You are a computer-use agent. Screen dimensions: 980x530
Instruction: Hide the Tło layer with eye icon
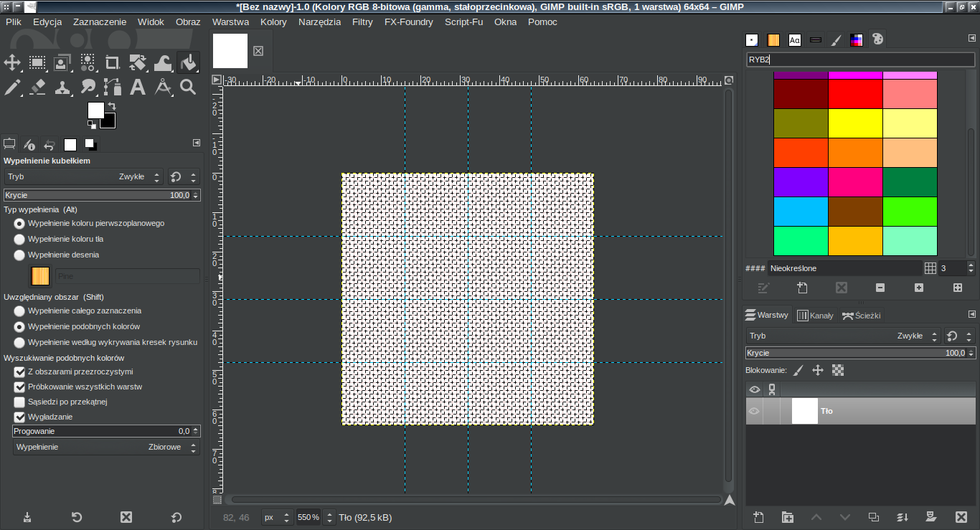pyautogui.click(x=754, y=411)
